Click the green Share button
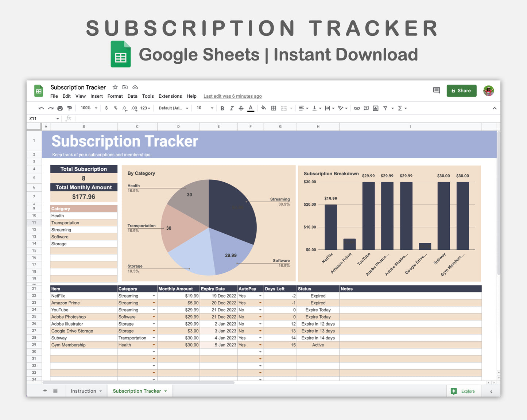 [461, 91]
